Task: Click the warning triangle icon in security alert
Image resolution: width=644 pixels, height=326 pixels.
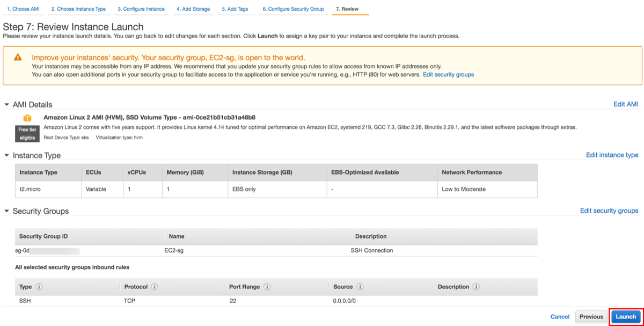Action: tap(18, 57)
